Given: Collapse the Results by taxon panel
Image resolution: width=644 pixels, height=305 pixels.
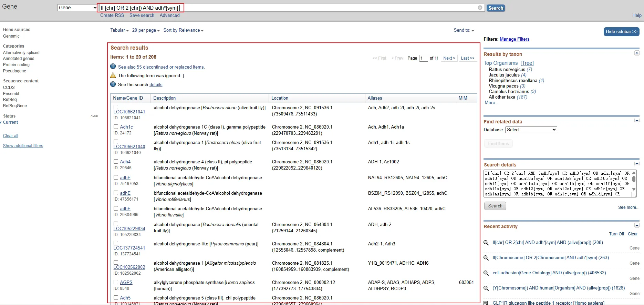Looking at the screenshot, I should pyautogui.click(x=637, y=53).
